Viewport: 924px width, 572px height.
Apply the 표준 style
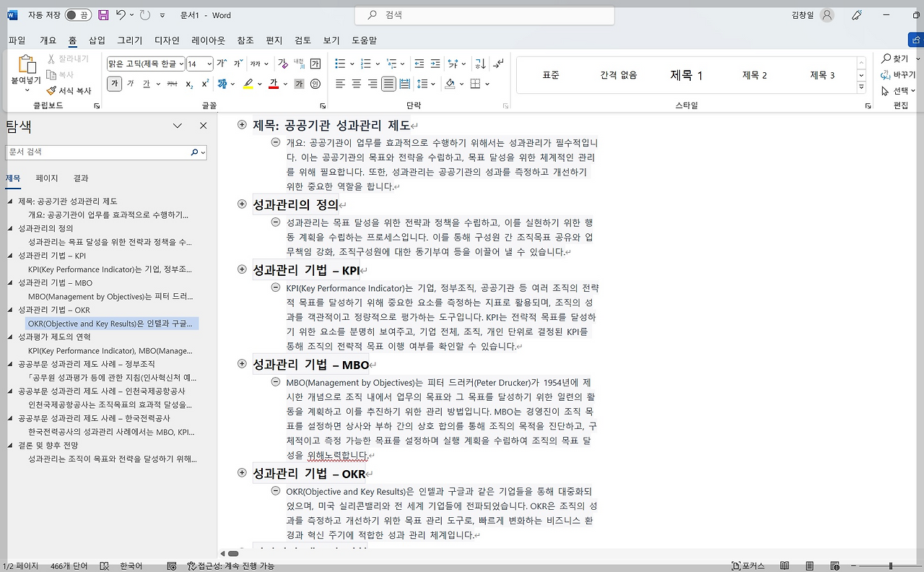click(551, 75)
